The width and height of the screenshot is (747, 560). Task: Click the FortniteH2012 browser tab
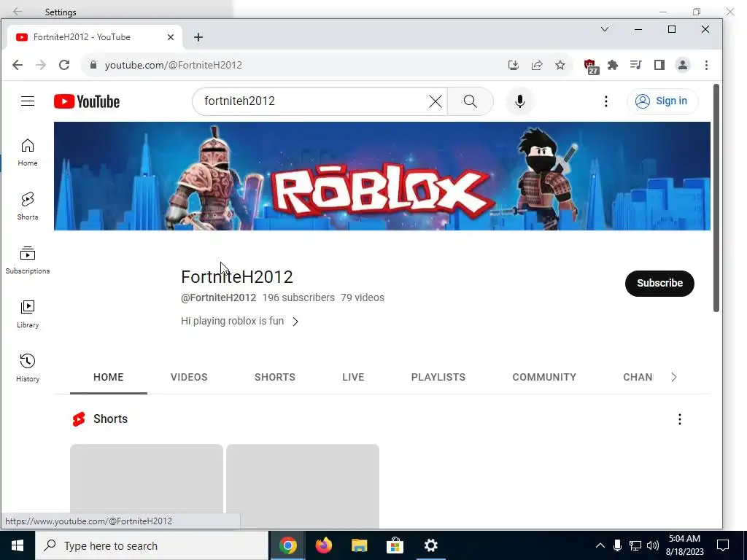[x=94, y=37]
